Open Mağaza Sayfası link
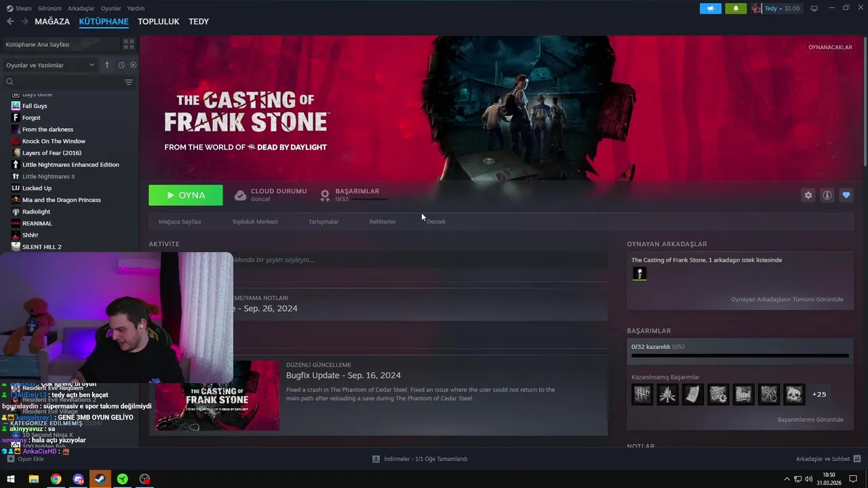The image size is (868, 488). [180, 222]
